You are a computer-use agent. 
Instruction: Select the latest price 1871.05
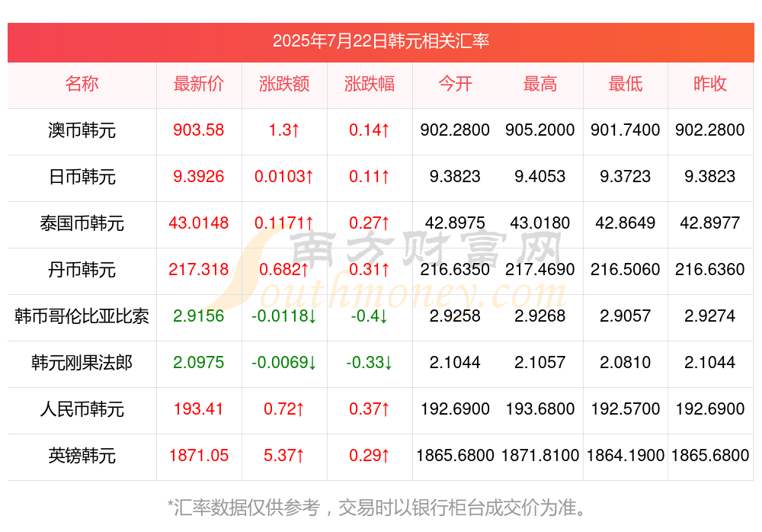point(199,456)
